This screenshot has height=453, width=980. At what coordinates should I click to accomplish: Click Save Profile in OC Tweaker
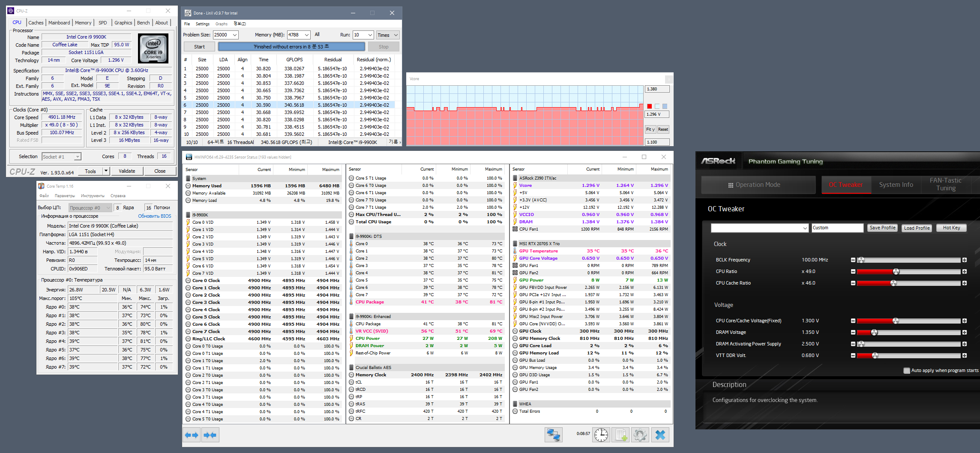click(x=882, y=228)
